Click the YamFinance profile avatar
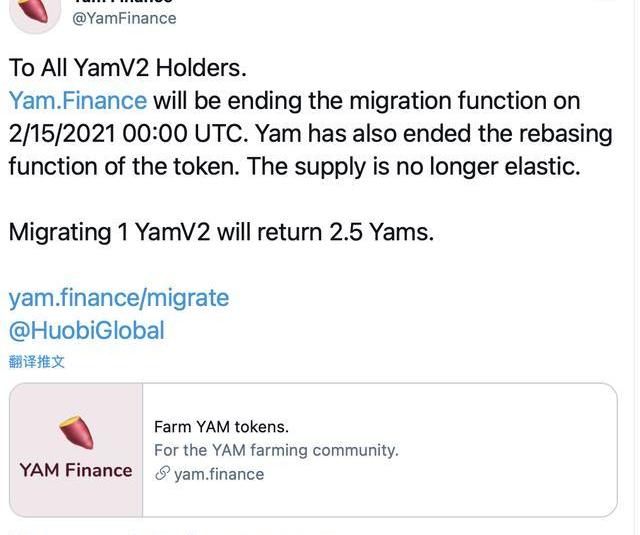This screenshot has height=535, width=640. (x=35, y=10)
